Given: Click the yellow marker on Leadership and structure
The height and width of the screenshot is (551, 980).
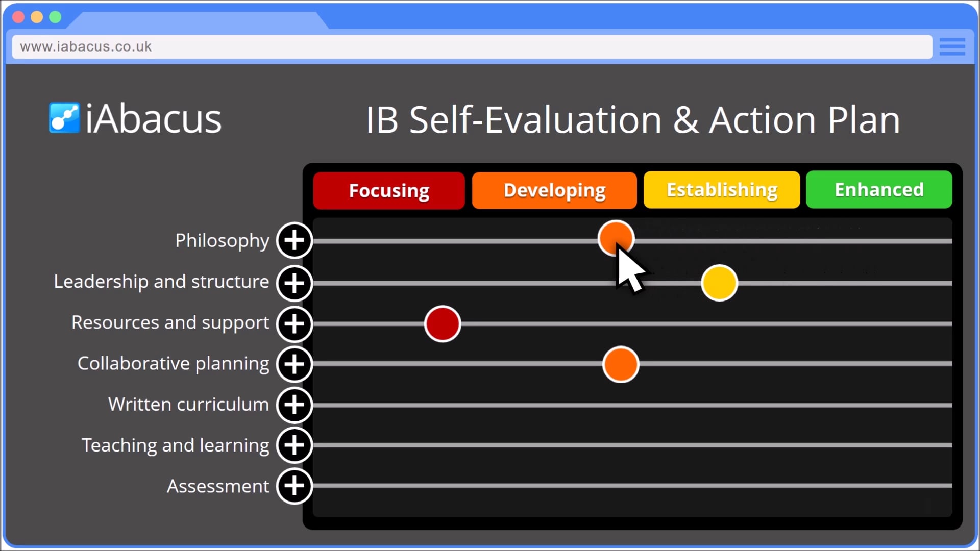Looking at the screenshot, I should pos(719,283).
